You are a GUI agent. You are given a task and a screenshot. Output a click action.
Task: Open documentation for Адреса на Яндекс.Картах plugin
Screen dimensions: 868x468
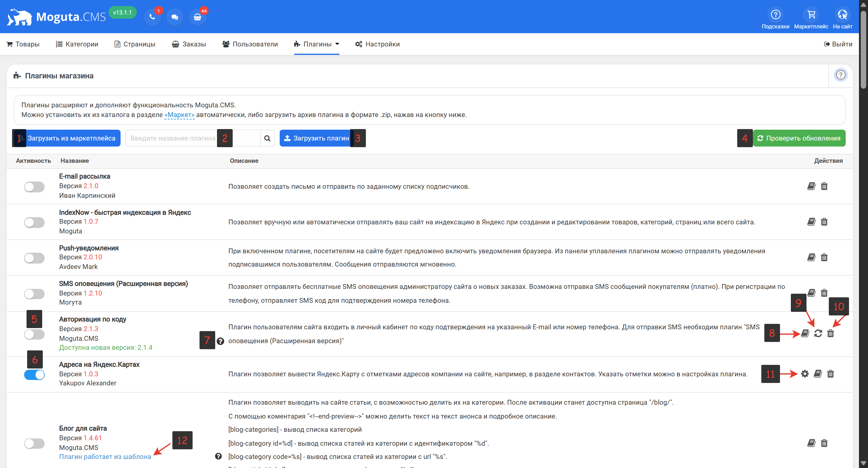click(817, 374)
